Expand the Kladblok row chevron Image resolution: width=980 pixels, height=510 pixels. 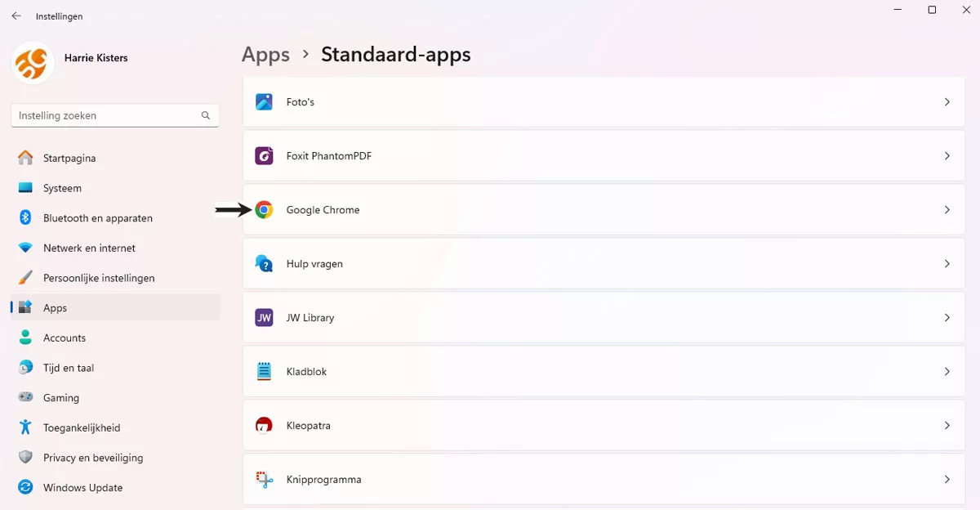947,372
